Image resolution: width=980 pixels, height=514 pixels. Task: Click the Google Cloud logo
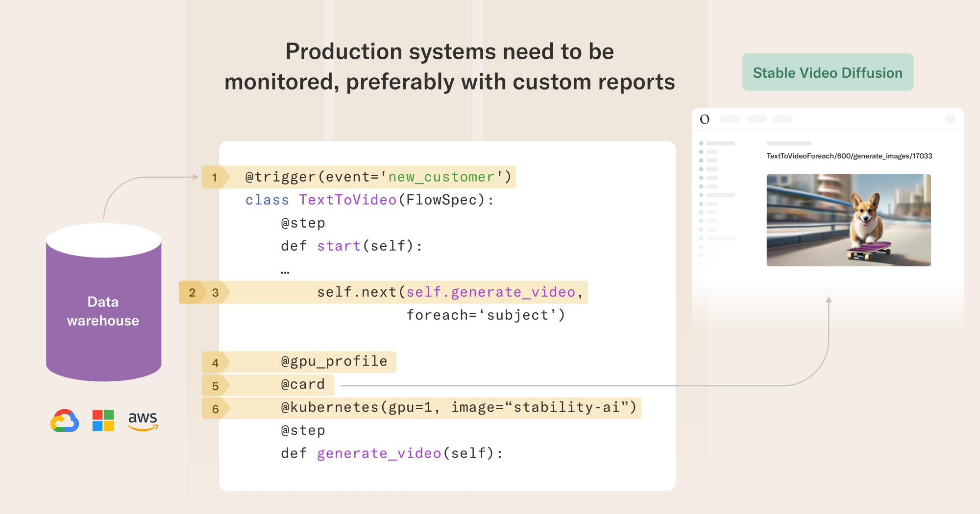click(65, 421)
